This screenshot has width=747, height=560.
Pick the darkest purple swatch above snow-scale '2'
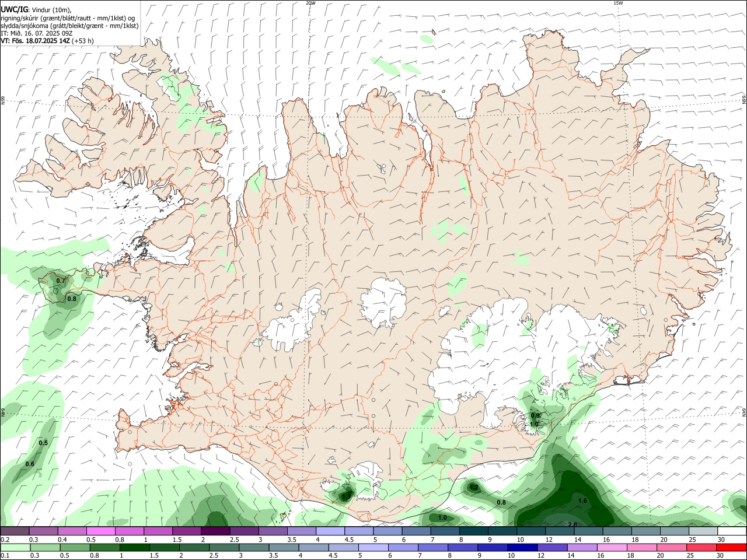tap(215, 531)
